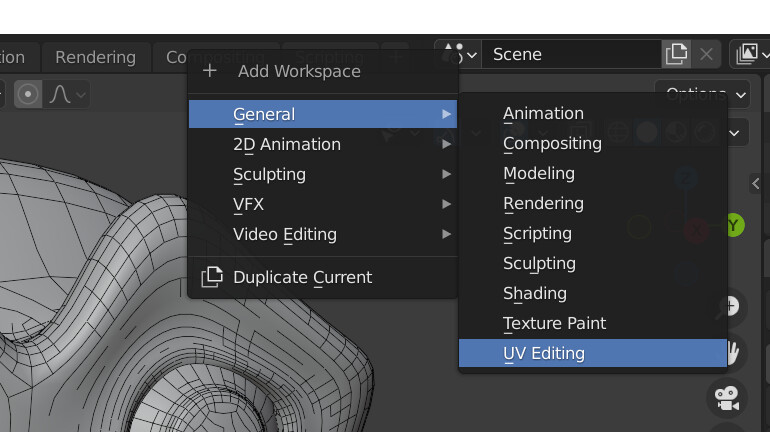Click the Duplicate Current copy icon

coord(212,277)
